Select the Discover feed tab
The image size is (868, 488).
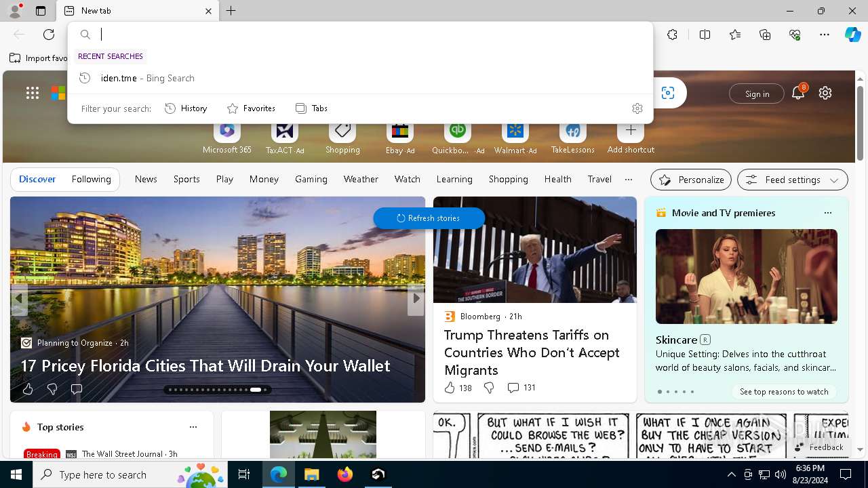(37, 179)
